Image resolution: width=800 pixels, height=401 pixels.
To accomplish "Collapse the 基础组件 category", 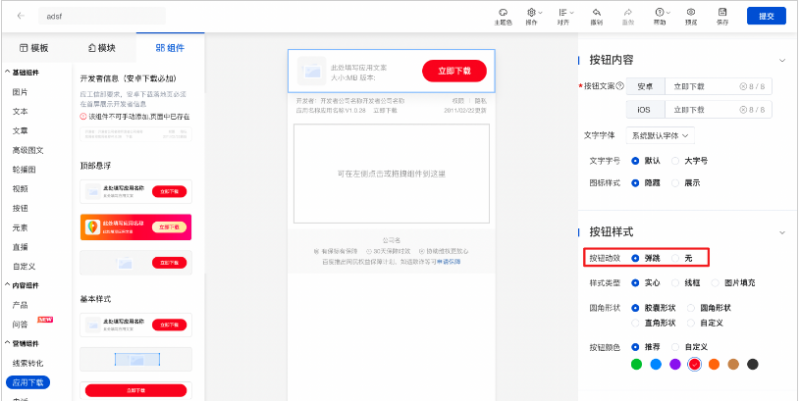I will [21, 72].
